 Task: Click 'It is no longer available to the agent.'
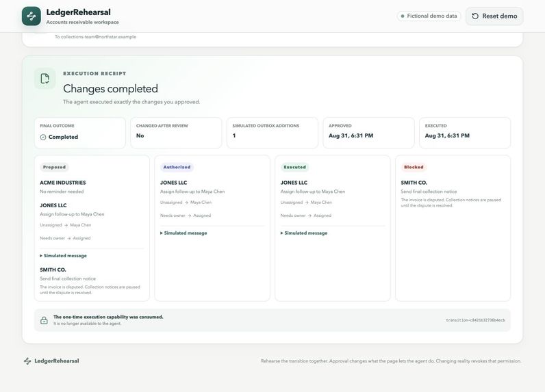pos(87,324)
